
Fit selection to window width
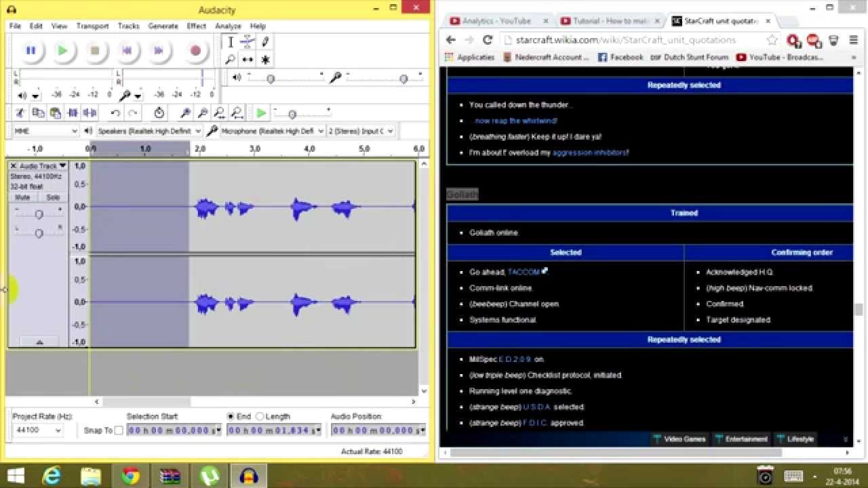219,113
